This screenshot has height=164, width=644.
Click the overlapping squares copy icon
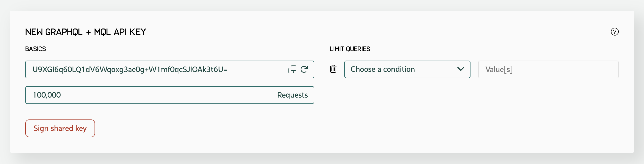292,69
